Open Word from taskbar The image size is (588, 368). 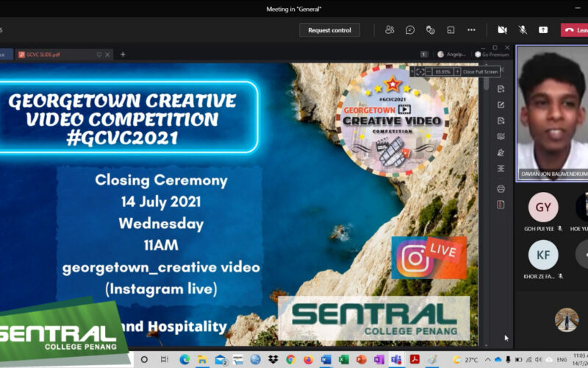click(326, 359)
